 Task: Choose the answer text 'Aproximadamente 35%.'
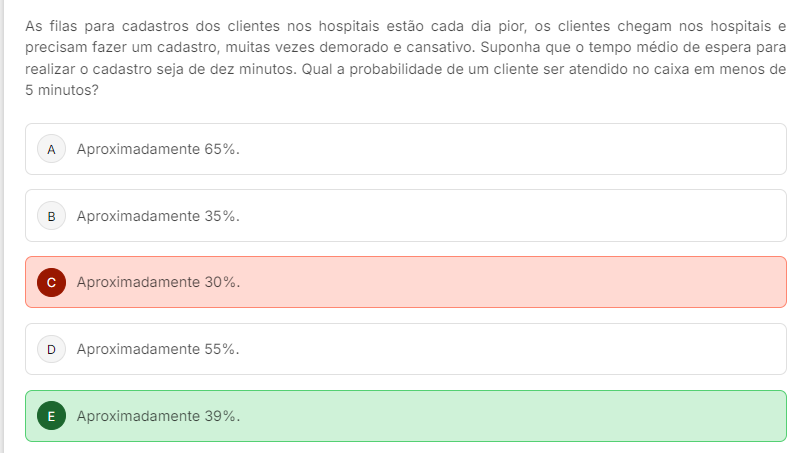point(158,216)
